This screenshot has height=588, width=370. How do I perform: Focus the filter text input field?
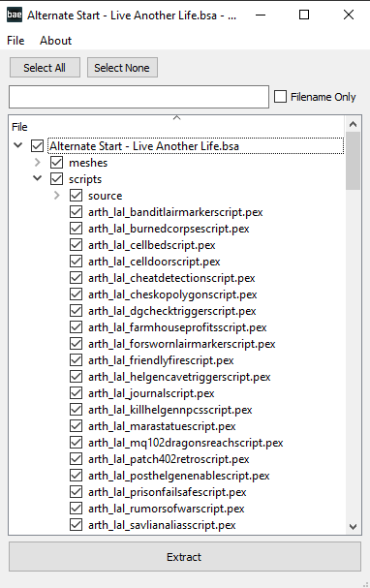pos(139,97)
